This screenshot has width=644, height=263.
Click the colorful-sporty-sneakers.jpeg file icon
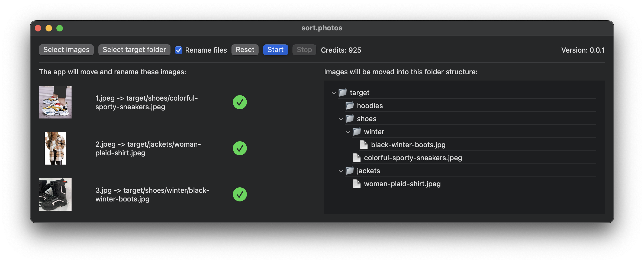pos(357,158)
